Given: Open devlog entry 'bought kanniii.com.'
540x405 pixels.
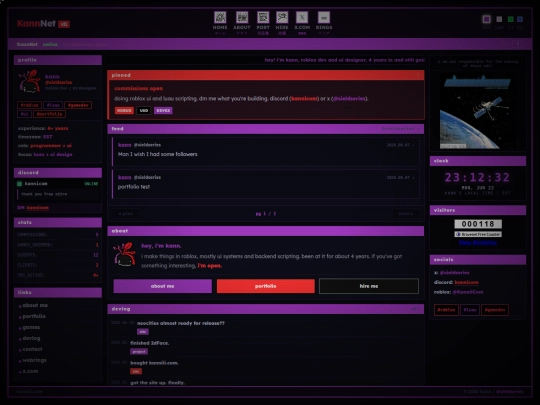Looking at the screenshot, I should (154, 363).
